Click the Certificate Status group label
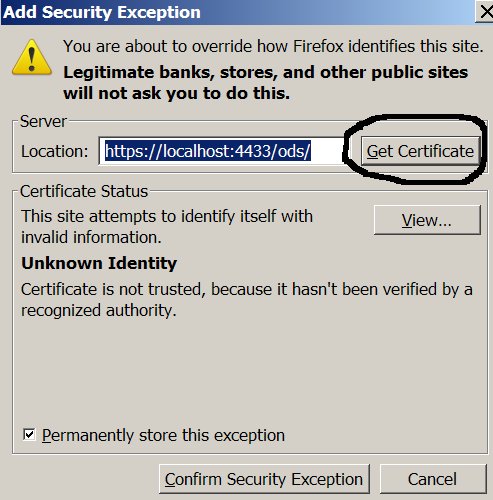Screen dimensions: 493x500 pos(84,191)
